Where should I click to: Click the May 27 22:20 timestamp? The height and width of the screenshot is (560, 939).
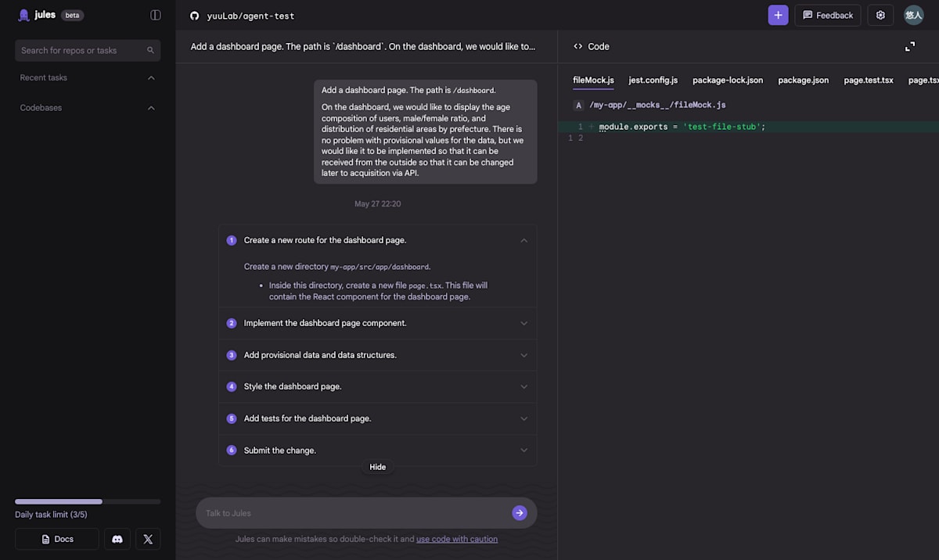click(378, 203)
